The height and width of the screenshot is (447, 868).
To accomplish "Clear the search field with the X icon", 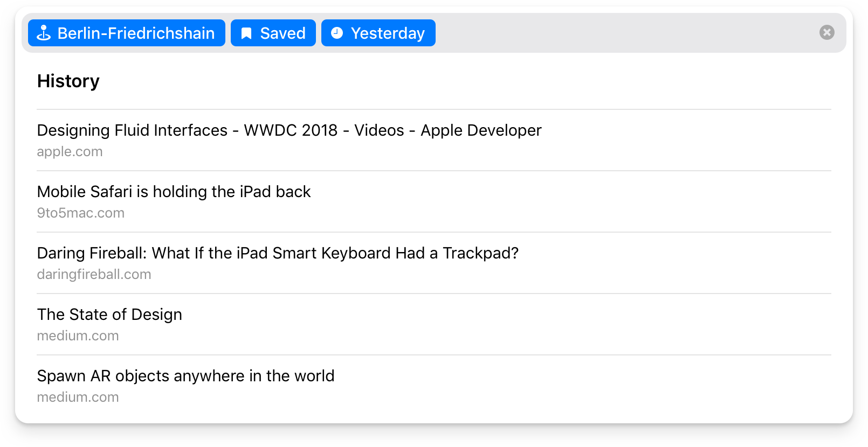I will point(826,33).
